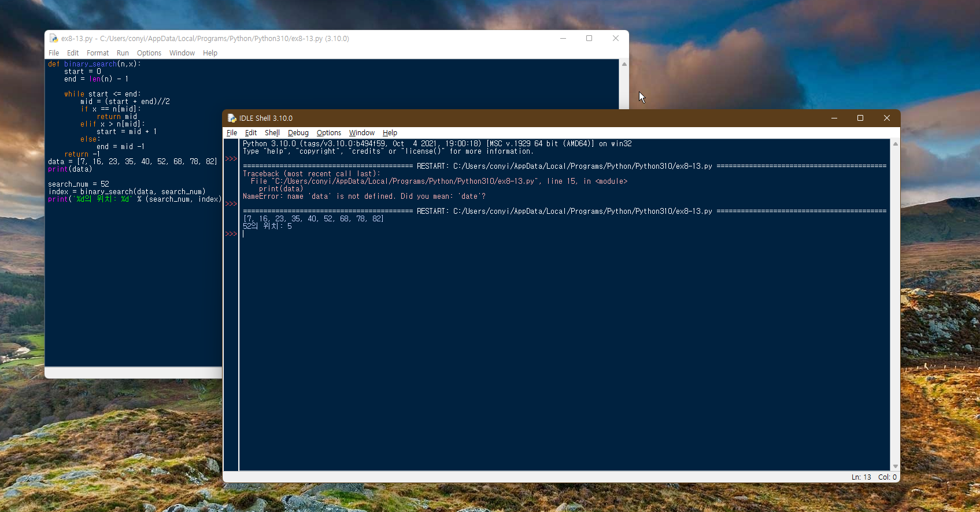Screen dimensions: 980x512
Task: Click the IDLE Shell scrollbar up arrow
Action: (x=896, y=144)
